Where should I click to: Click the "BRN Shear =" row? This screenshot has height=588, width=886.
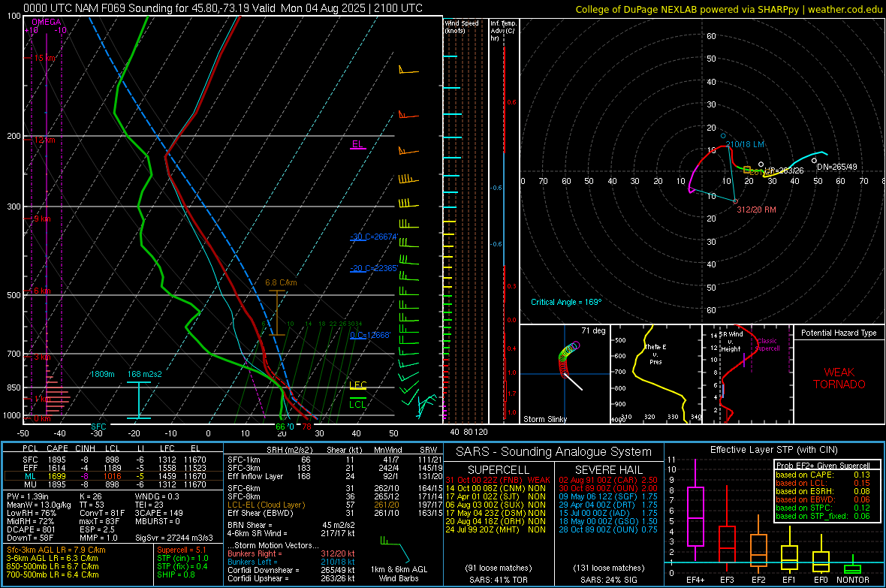click(291, 525)
